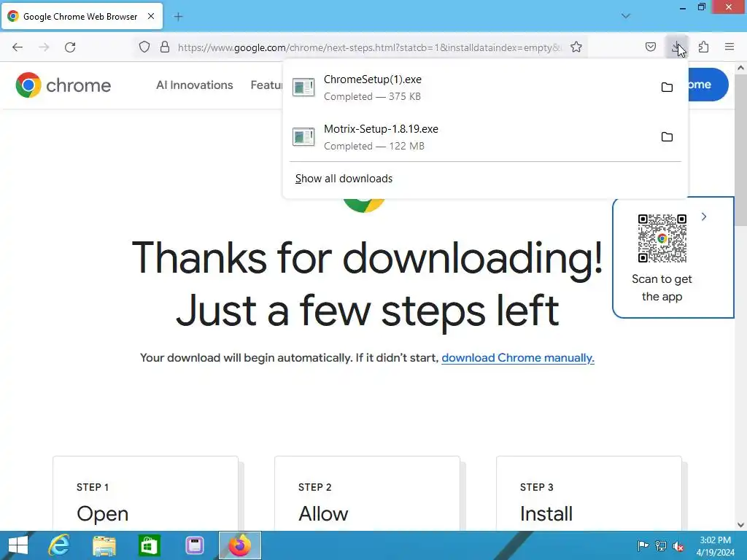Expand the QR code panel chevron
This screenshot has height=560, width=747.
point(704,217)
